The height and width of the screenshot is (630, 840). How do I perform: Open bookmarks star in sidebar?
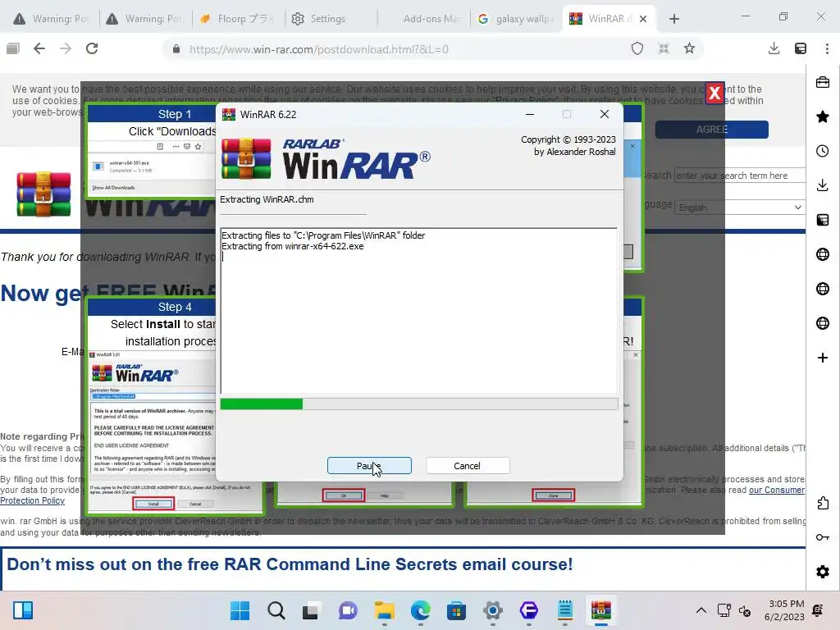point(823,116)
